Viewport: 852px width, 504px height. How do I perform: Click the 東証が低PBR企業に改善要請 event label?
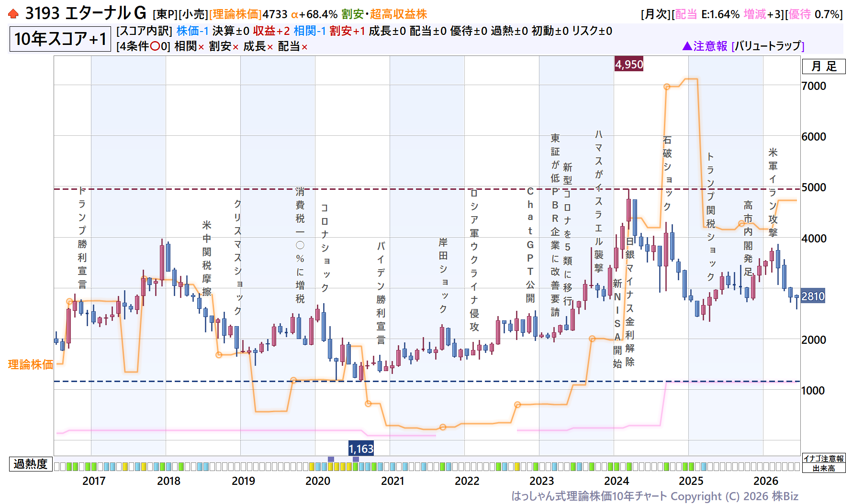tap(555, 225)
